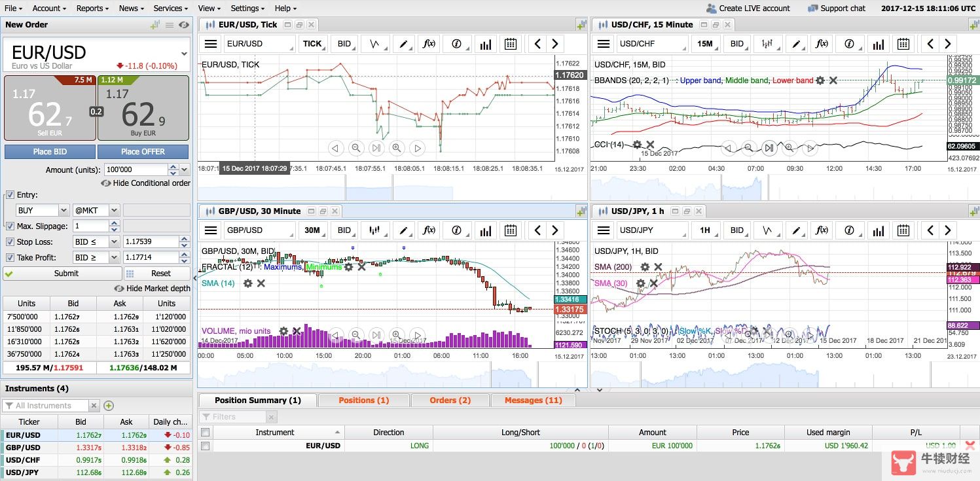This screenshot has height=481, width=980.
Task: Open bar chart type selector in USD/CHF chart
Action: 768,44
